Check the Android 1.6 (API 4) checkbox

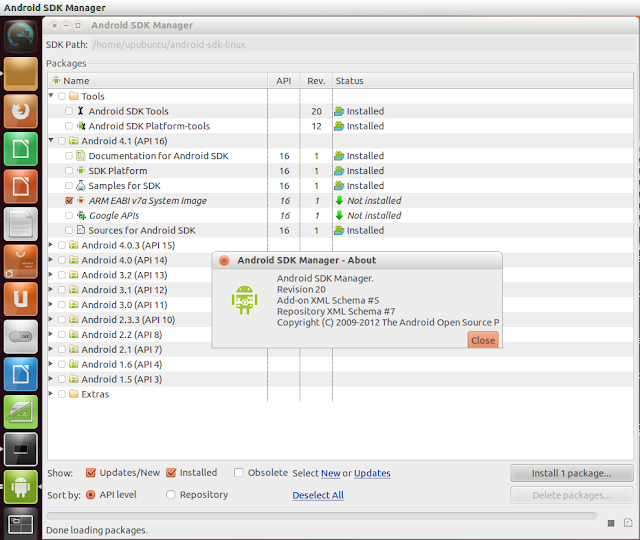pos(62,364)
